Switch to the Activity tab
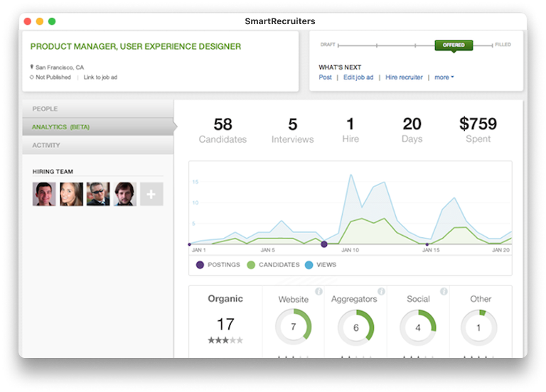546x392 pixels. tap(98, 145)
